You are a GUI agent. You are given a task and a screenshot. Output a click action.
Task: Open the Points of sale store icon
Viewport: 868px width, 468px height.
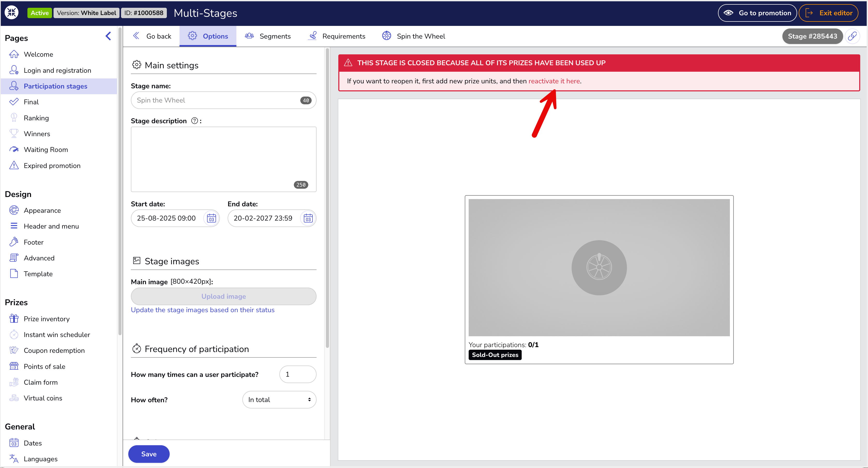[x=14, y=366]
